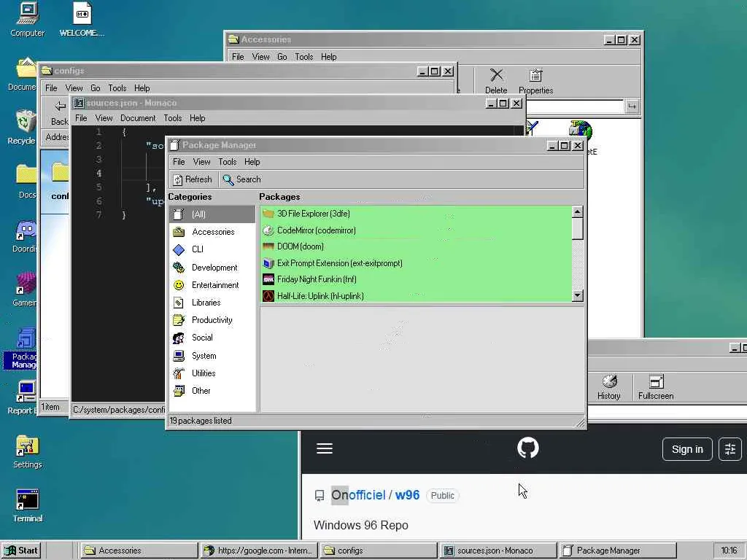This screenshot has width=747, height=560.
Task: Open Package Manager File menu
Action: pos(179,162)
